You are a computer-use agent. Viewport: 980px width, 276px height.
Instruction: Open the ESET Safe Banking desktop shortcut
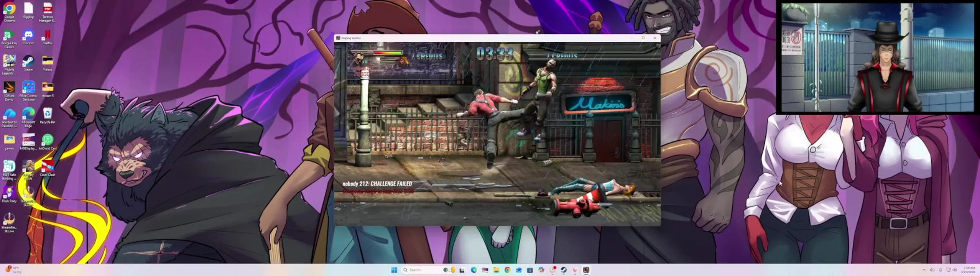[9, 170]
